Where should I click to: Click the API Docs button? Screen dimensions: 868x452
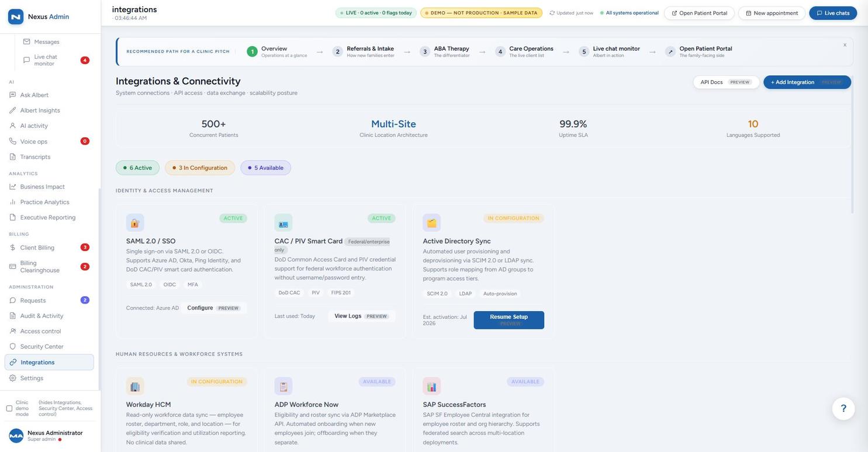tap(726, 82)
